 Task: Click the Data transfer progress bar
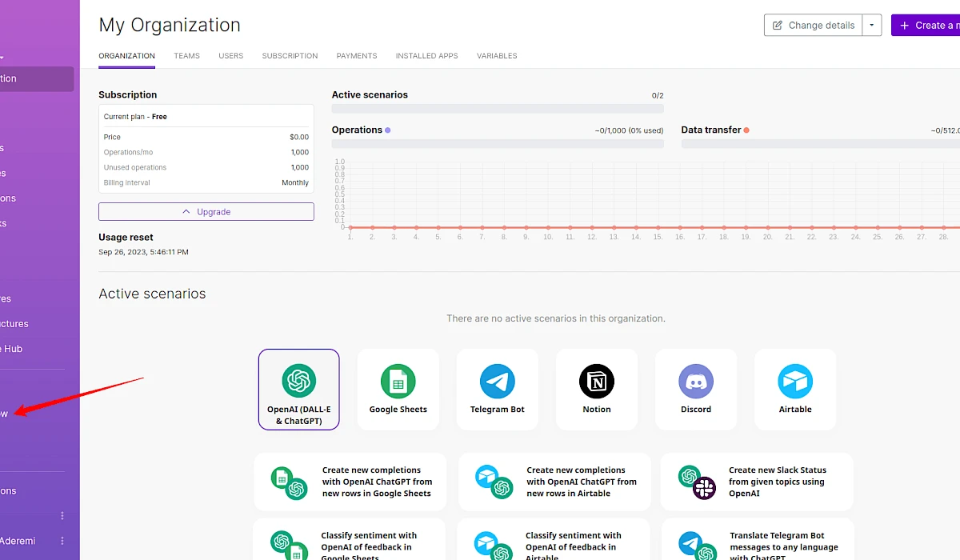click(821, 144)
